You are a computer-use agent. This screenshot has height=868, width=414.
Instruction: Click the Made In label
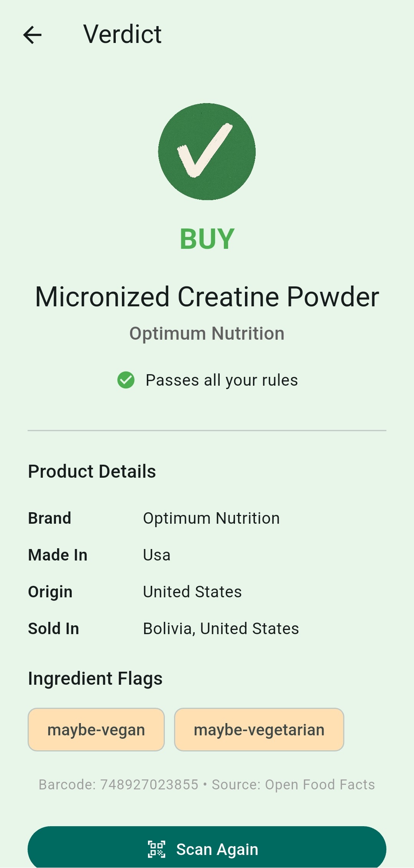(x=58, y=555)
